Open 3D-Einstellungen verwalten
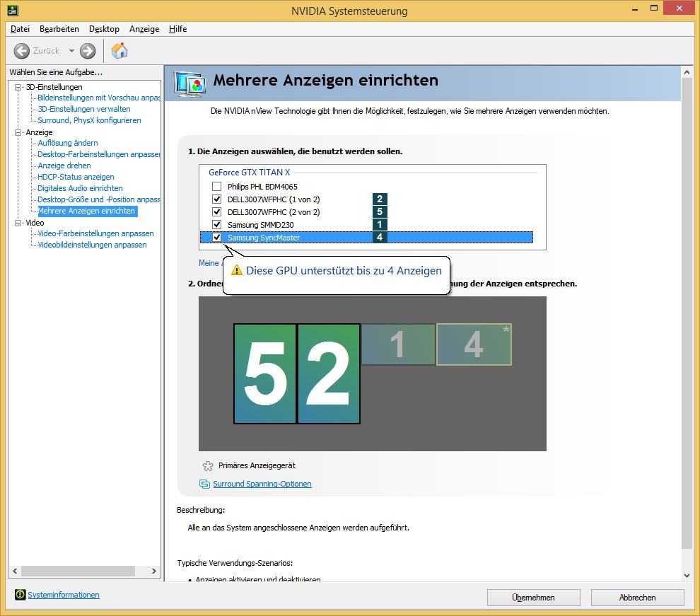The width and height of the screenshot is (700, 616). (x=84, y=109)
